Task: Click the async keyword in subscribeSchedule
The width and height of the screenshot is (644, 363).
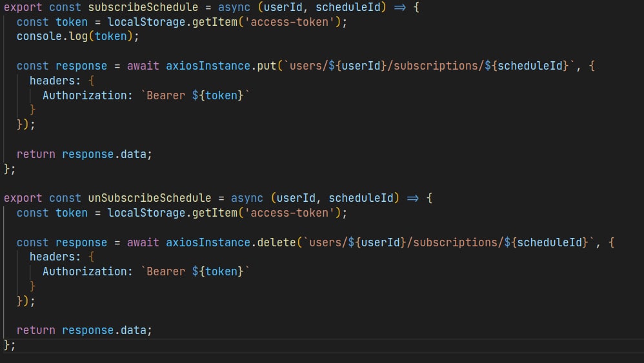Action: (x=234, y=7)
